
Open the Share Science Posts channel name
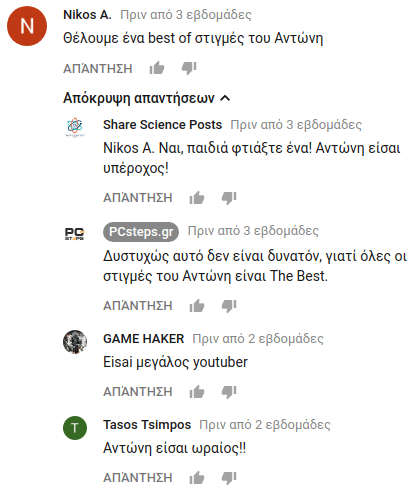point(162,125)
